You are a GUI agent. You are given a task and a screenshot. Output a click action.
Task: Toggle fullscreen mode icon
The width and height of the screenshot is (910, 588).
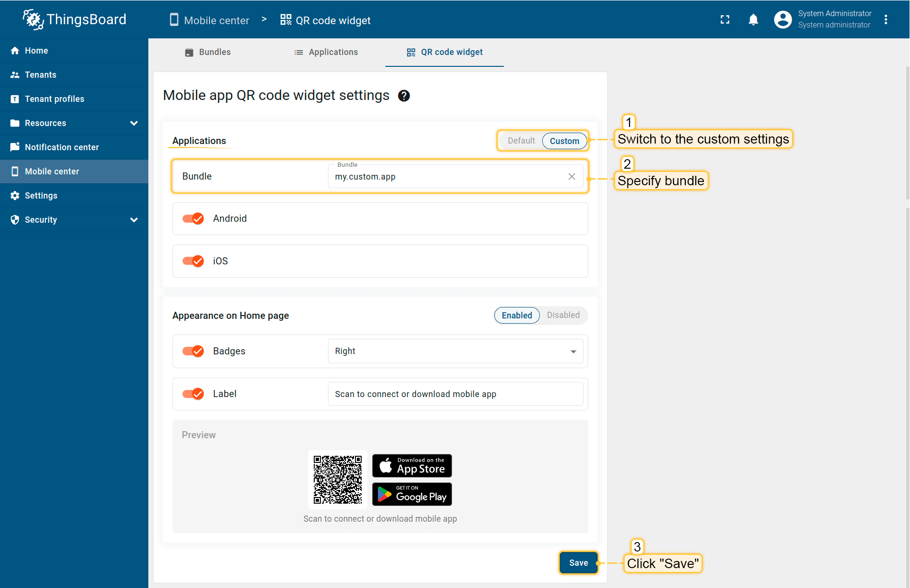coord(725,19)
